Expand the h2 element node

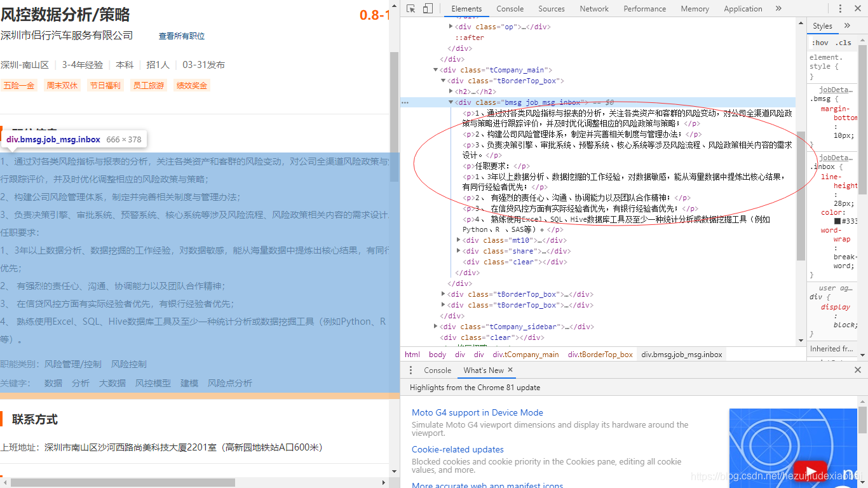click(451, 91)
